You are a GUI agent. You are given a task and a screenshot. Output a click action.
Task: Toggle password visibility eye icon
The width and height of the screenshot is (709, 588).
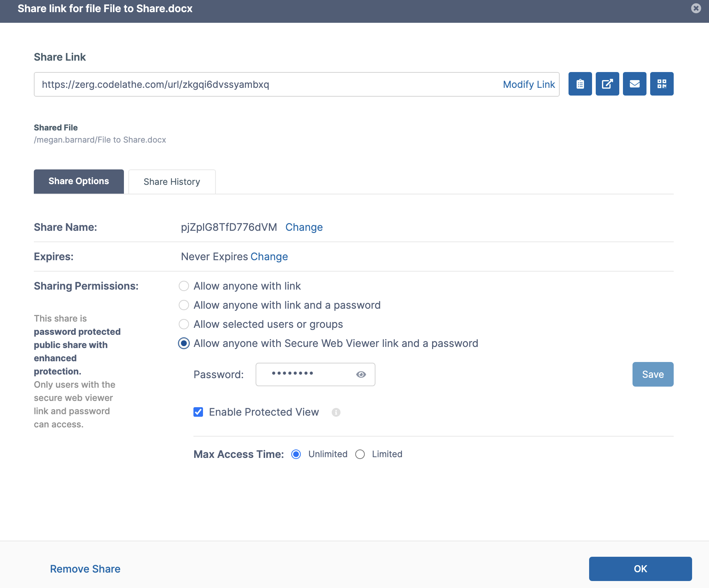[x=361, y=374]
